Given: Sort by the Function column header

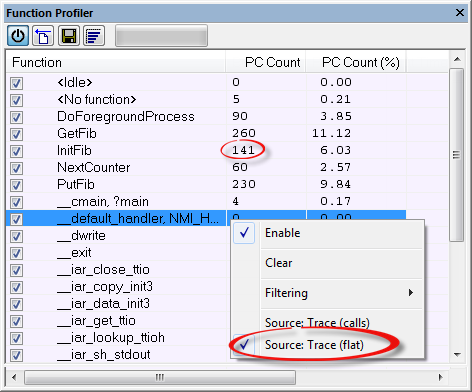Looking at the screenshot, I should [x=115, y=62].
